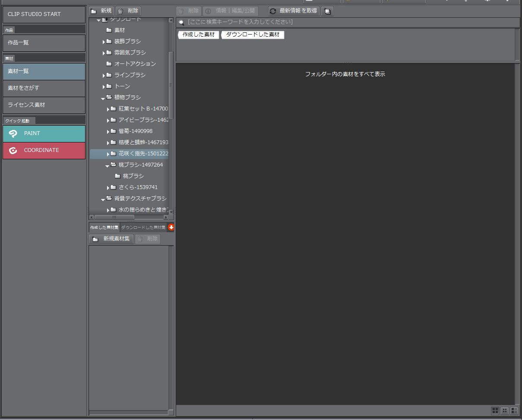This screenshot has width=522, height=420.
Task: Expand the 花咲く指先 folder
Action: [x=108, y=154]
